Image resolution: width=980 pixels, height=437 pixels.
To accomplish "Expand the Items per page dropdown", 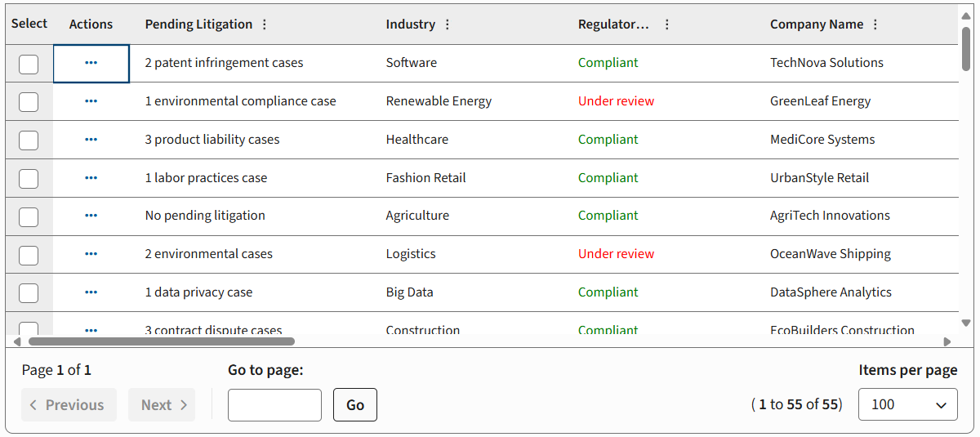I will (907, 404).
